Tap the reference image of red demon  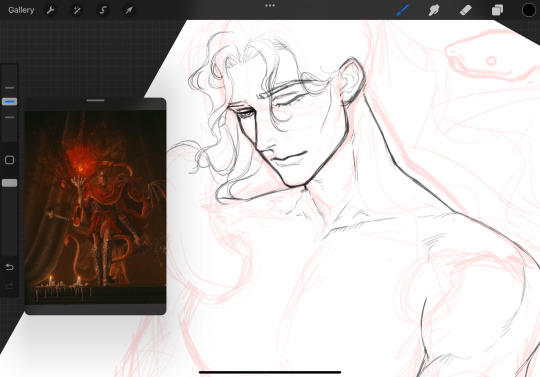pyautogui.click(x=95, y=207)
